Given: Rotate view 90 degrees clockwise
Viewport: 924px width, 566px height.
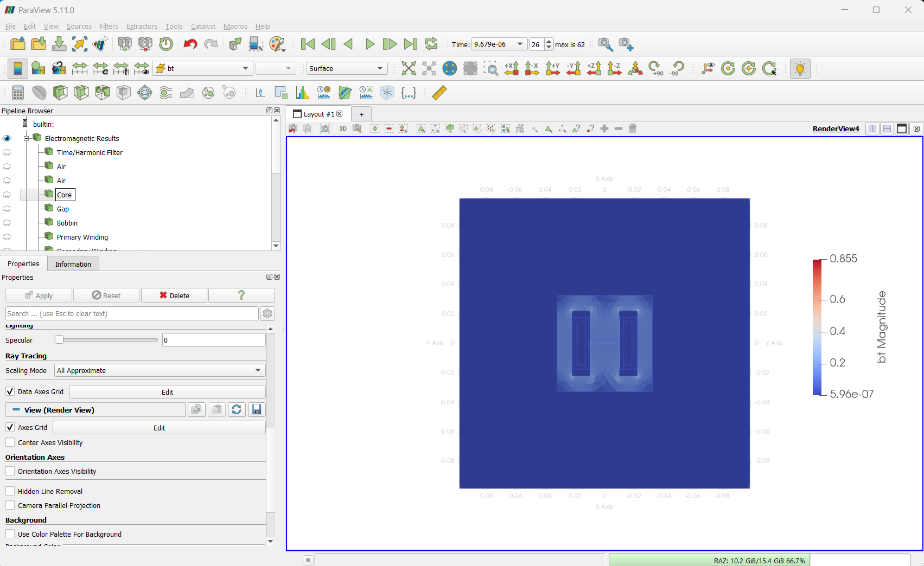Looking at the screenshot, I should pos(656,68).
